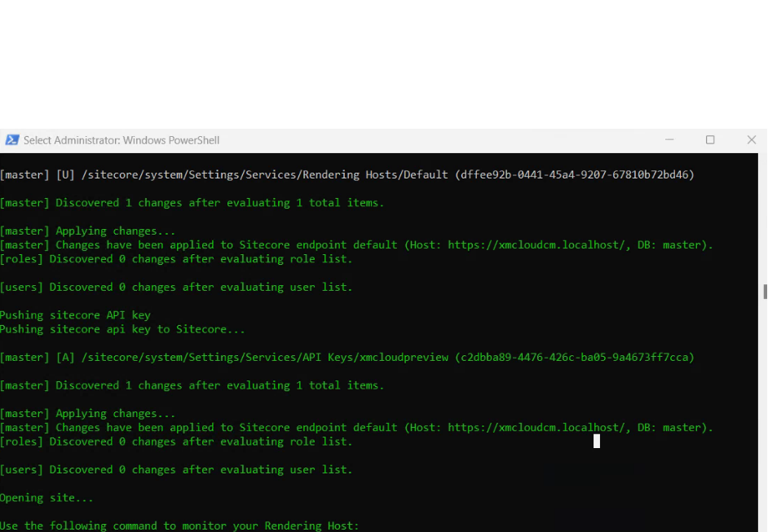
Task: Click the PowerShell icon in the title bar
Action: (x=11, y=140)
